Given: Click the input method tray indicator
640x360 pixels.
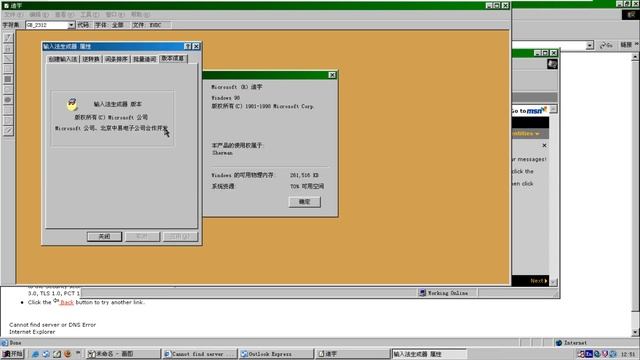Looking at the screenshot, I should (x=589, y=354).
